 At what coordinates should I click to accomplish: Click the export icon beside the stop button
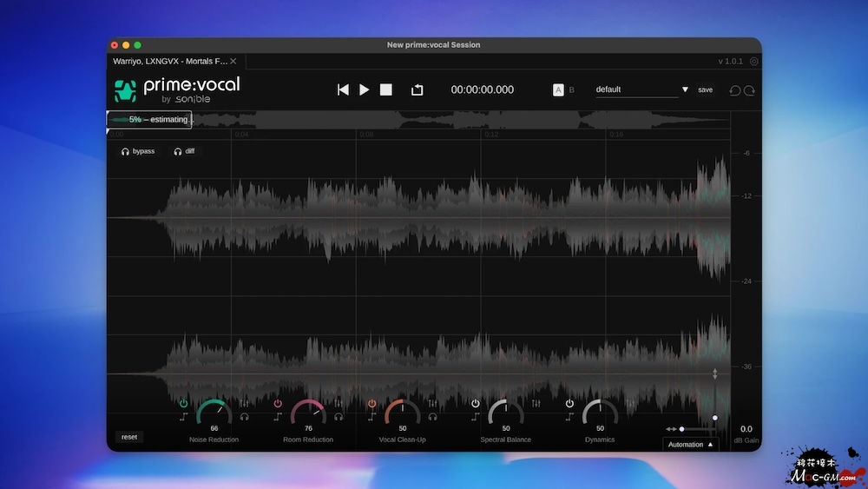417,89
